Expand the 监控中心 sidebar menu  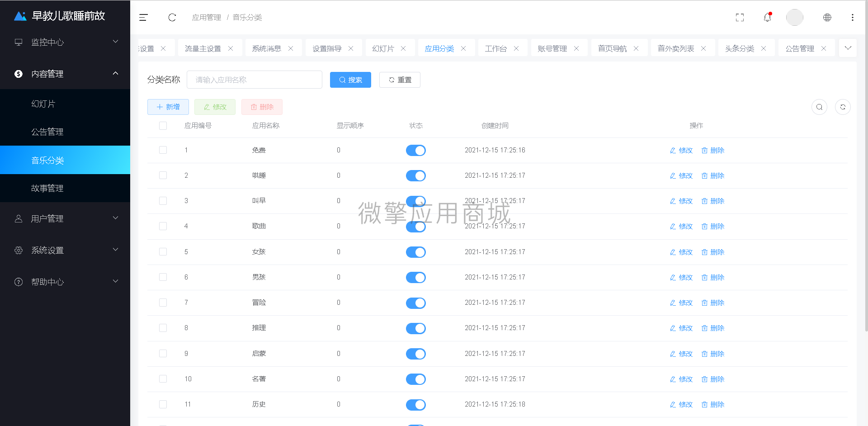point(65,42)
